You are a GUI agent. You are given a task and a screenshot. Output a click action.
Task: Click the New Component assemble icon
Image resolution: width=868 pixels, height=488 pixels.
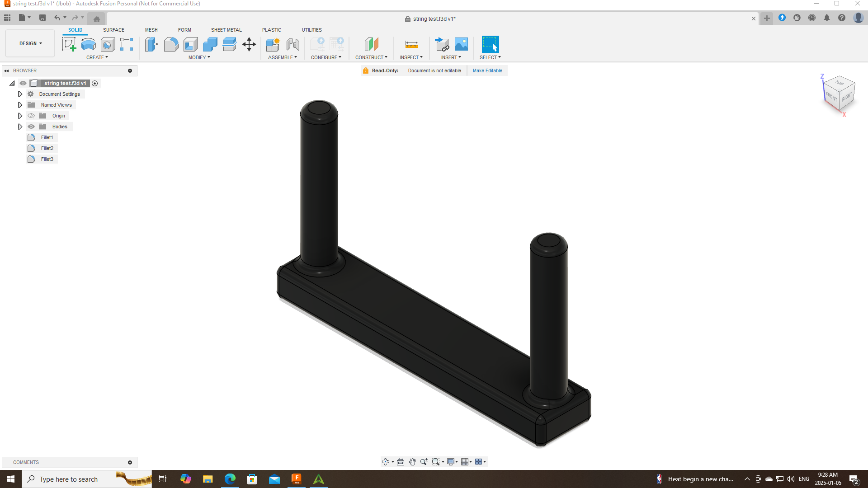(273, 44)
